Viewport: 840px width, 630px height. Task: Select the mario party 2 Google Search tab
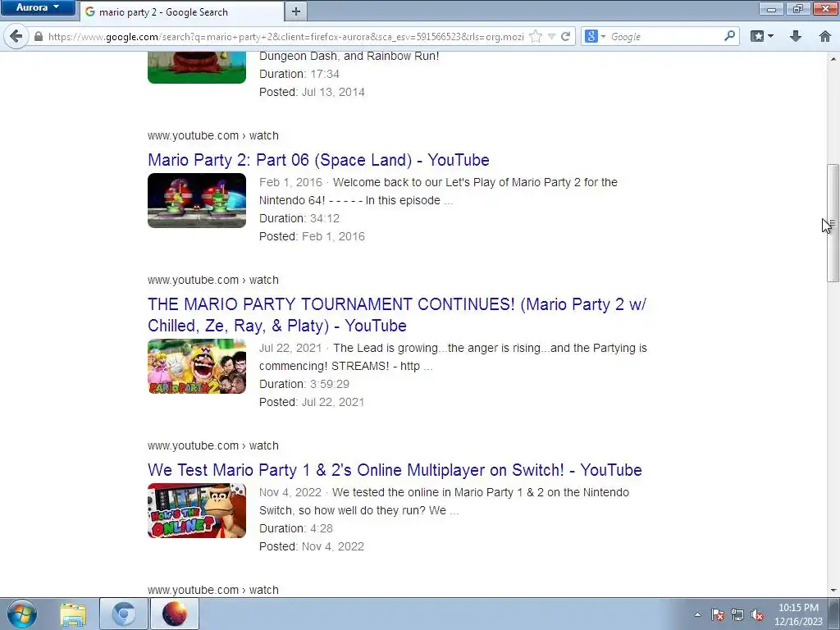[x=181, y=11]
